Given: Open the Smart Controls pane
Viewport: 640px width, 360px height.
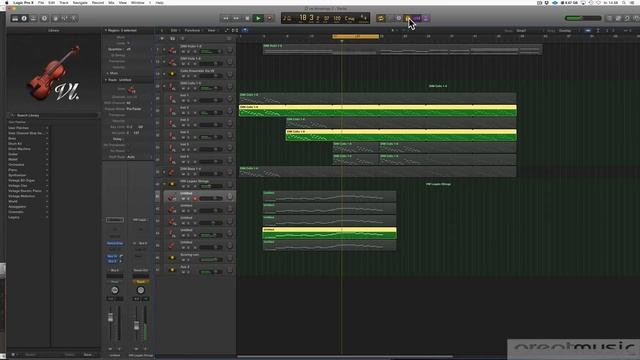Looking at the screenshot, I should [56, 18].
